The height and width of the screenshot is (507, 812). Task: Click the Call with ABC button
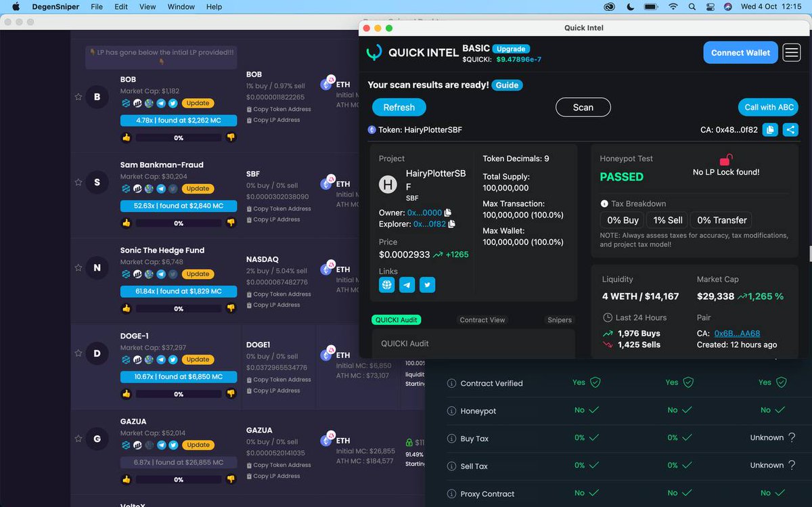click(769, 107)
